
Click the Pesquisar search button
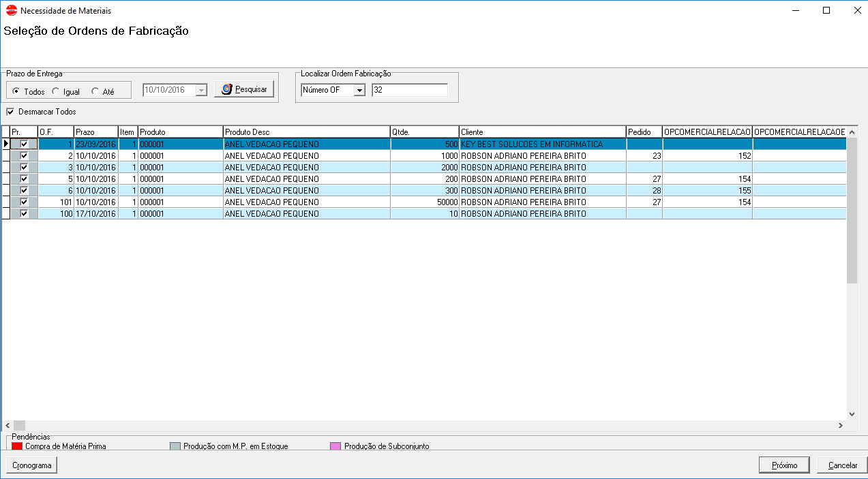pos(244,89)
